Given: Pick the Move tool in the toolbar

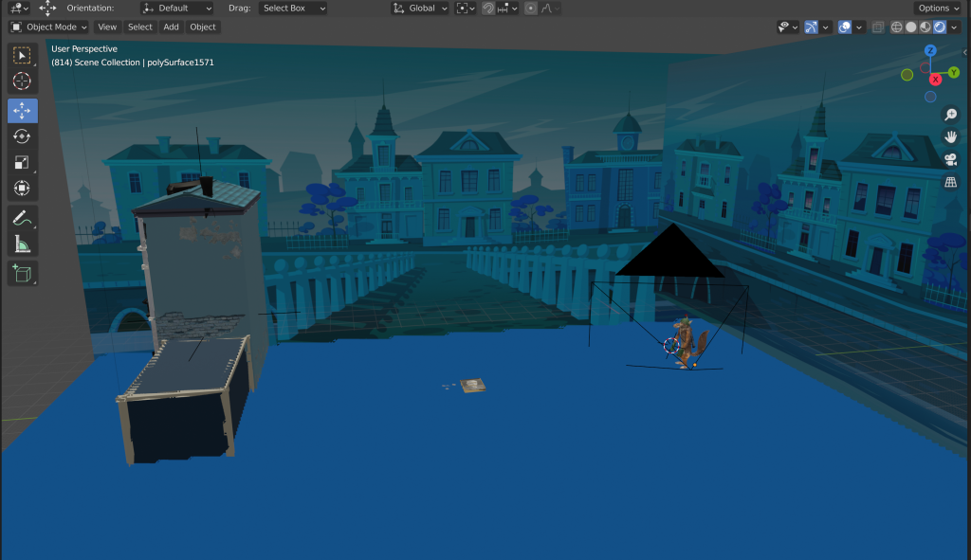Looking at the screenshot, I should [x=23, y=111].
